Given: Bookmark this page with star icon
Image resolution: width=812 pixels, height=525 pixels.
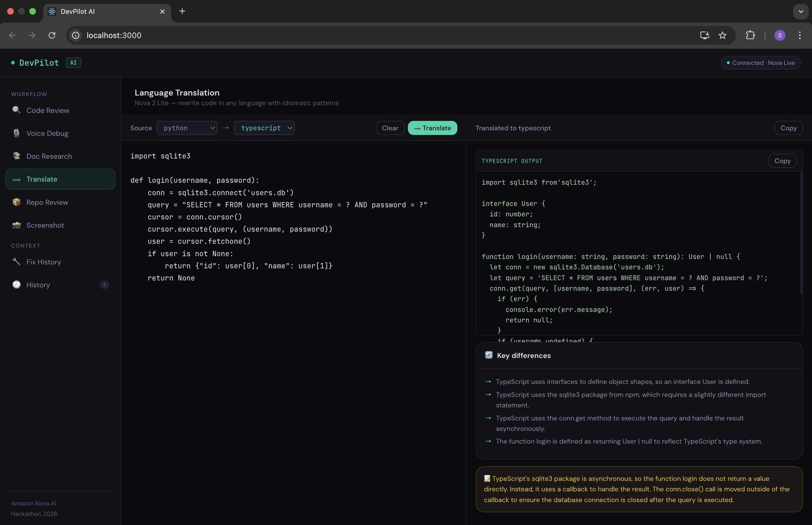Looking at the screenshot, I should [x=722, y=35].
